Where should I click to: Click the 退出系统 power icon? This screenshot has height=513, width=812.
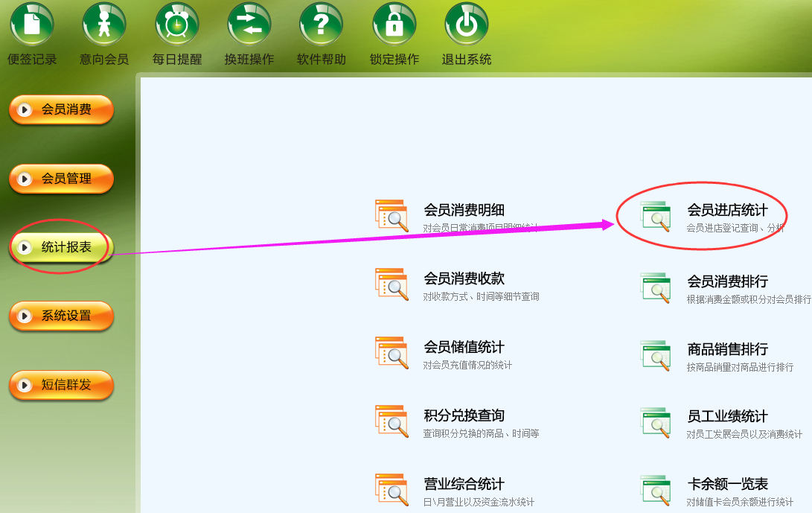[x=466, y=24]
